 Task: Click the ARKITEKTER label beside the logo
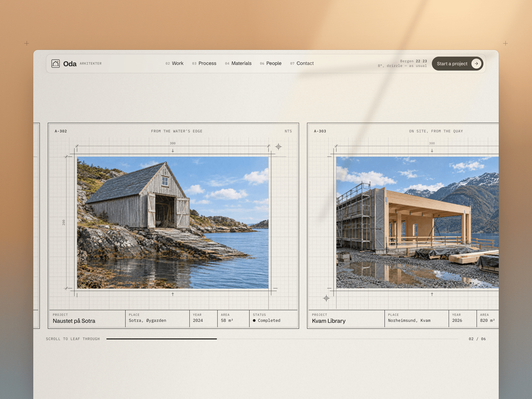pos(91,64)
